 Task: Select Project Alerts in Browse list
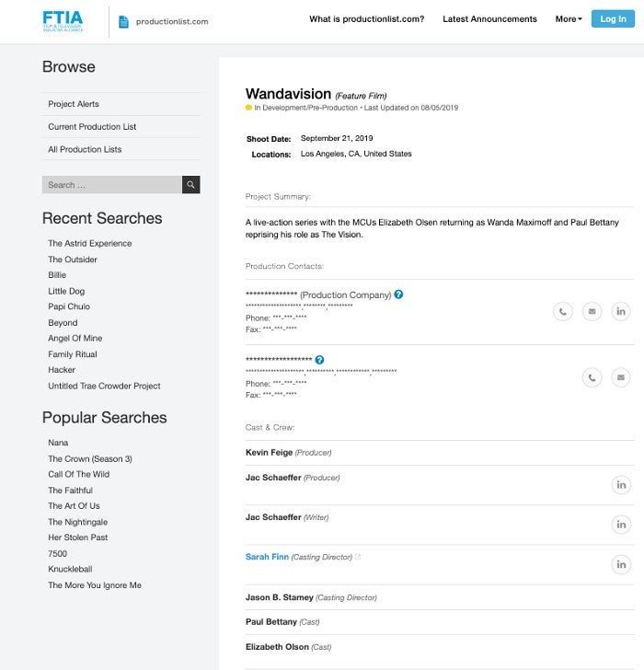tap(74, 104)
